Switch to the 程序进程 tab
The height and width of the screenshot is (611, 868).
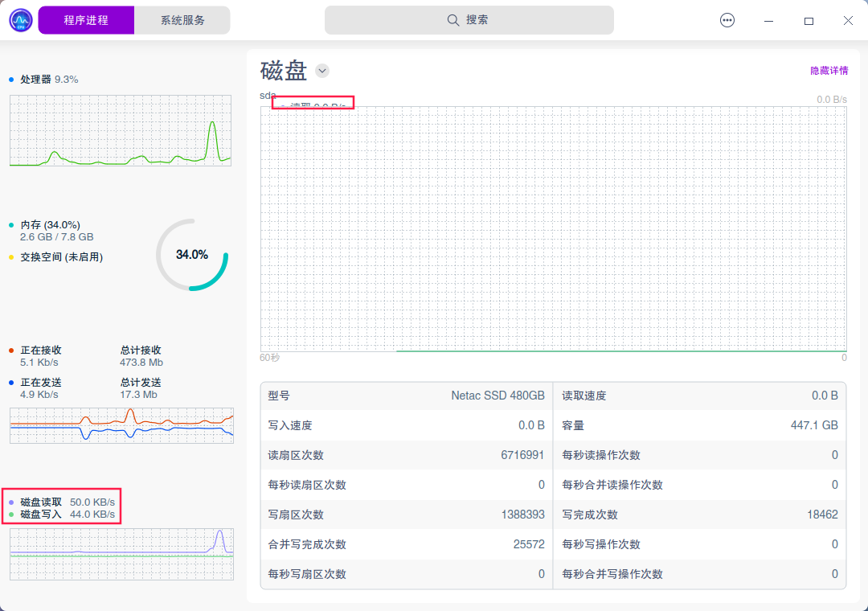coord(86,19)
